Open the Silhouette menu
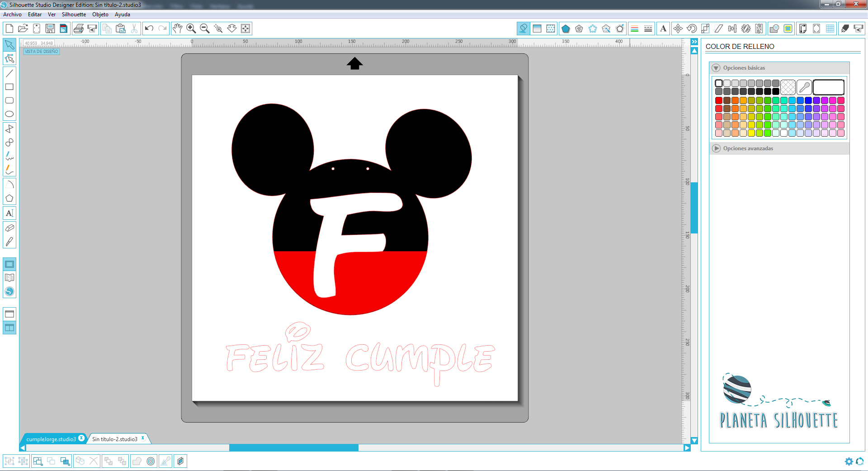 [x=74, y=14]
